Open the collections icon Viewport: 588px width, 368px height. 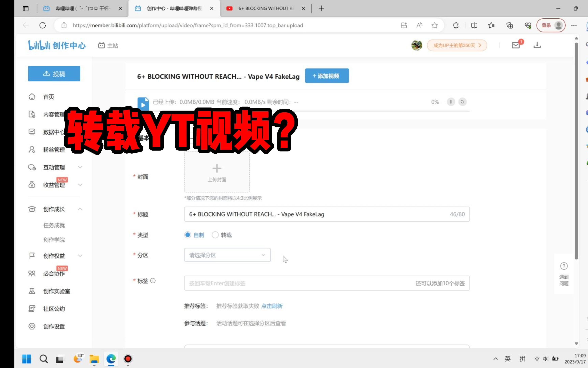coord(510,25)
